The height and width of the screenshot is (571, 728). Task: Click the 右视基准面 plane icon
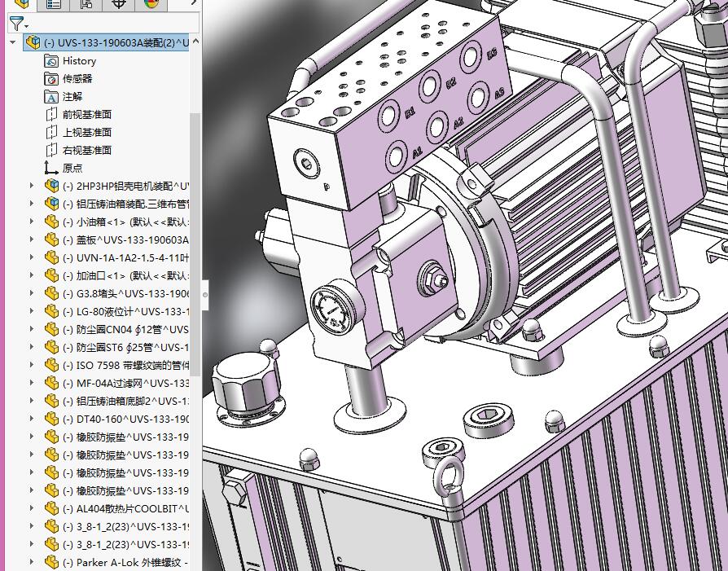pyautogui.click(x=51, y=150)
